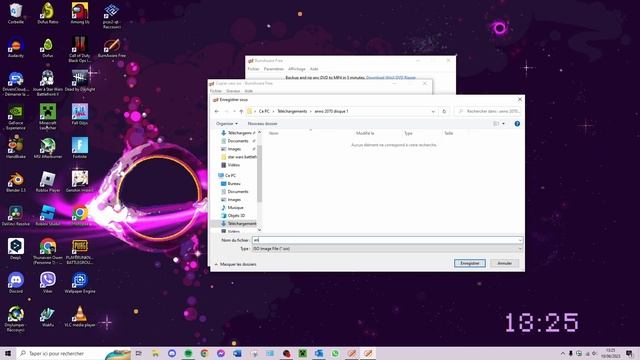
Task: Open the Discord desktop icon
Action: (16, 283)
